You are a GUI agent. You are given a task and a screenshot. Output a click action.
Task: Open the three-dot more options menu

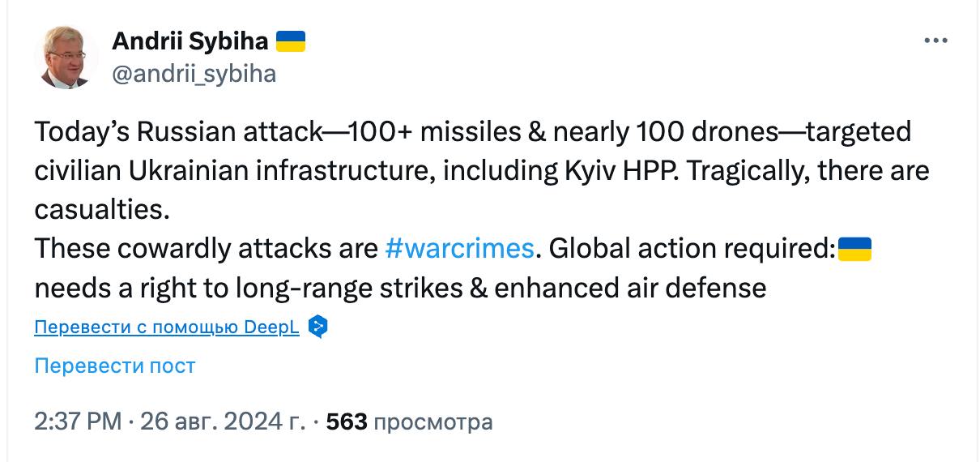pyautogui.click(x=935, y=41)
